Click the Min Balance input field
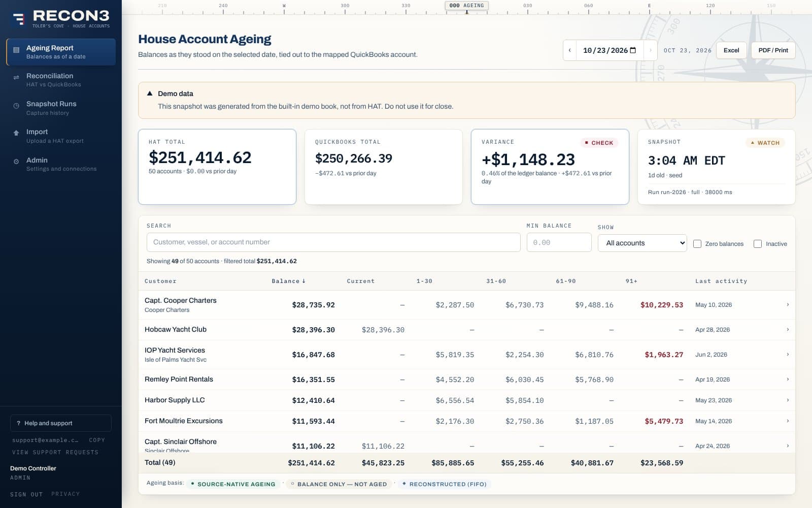Viewport: 812px width, 508px height. pyautogui.click(x=559, y=242)
